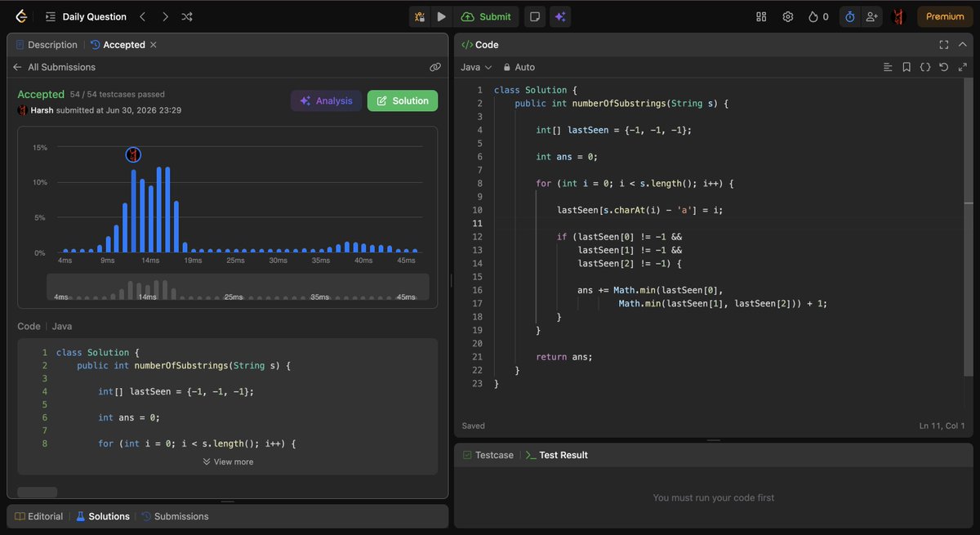Switch to the Test Result tab

[557, 455]
